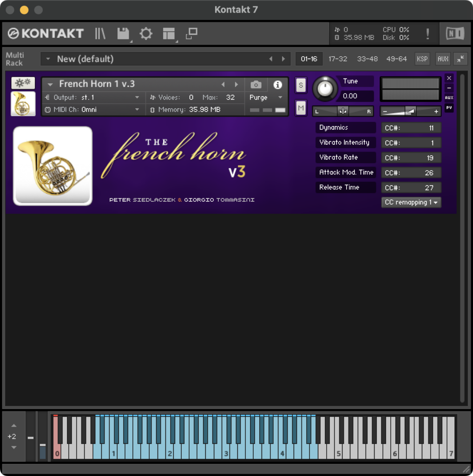
Task: Open the French Horn instrument name dropdown
Action: (50, 85)
